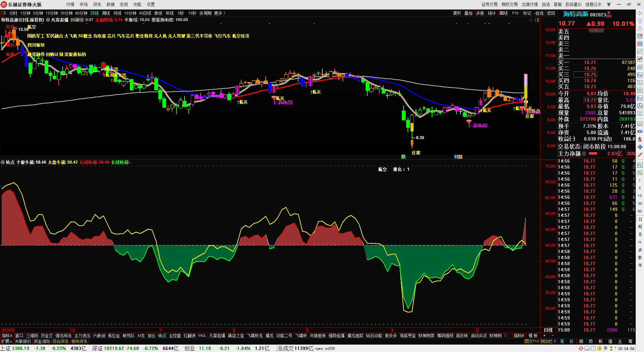Expand 扩展 panel arrow
This screenshot has width=644, height=352.
pos(7,341)
